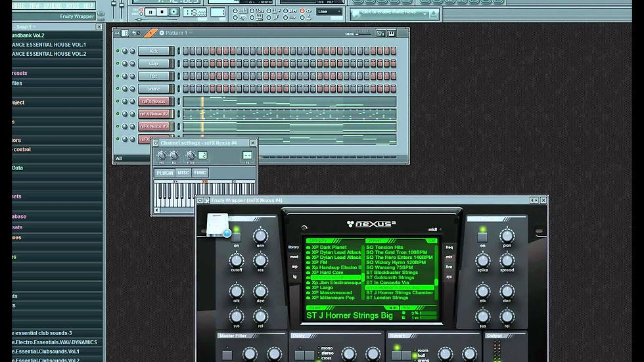Select the first reFX Nexus channel button
644x362 pixels.
154,101
